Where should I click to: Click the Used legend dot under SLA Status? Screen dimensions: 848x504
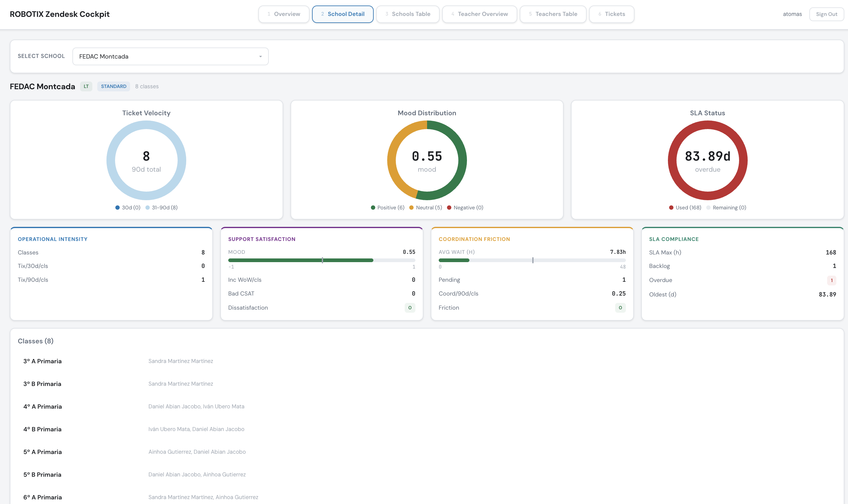tap(671, 207)
